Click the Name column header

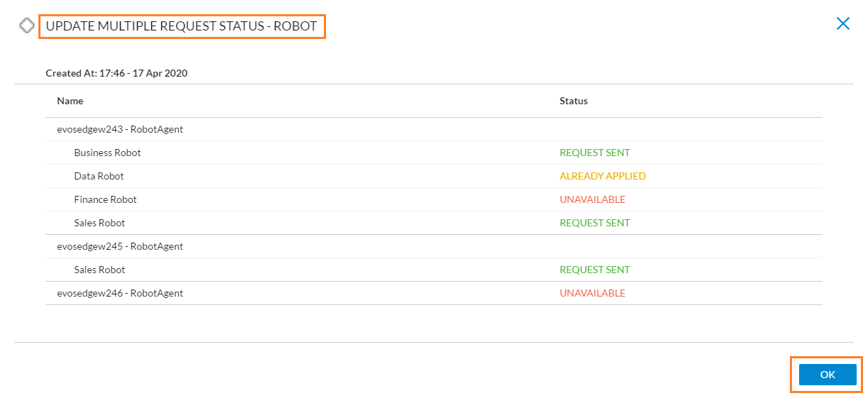pos(70,101)
